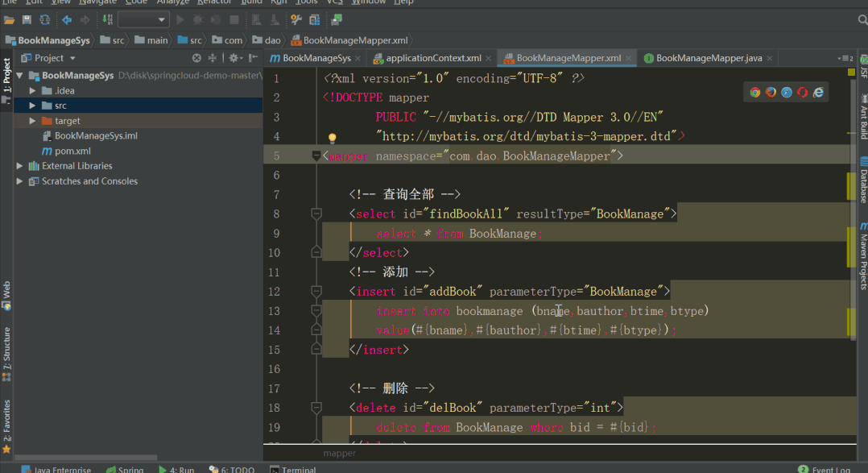Expand the target folder
This screenshot has height=473, width=868.
click(x=32, y=120)
